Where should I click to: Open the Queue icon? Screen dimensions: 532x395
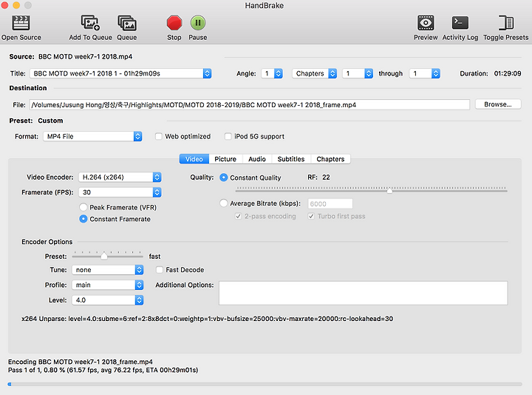[127, 23]
